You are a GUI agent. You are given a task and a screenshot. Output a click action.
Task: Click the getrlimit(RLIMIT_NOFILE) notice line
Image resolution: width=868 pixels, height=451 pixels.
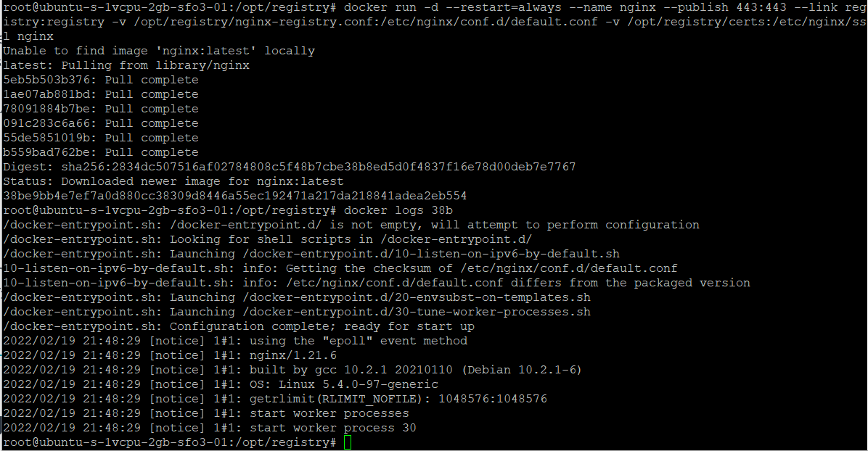point(275,398)
